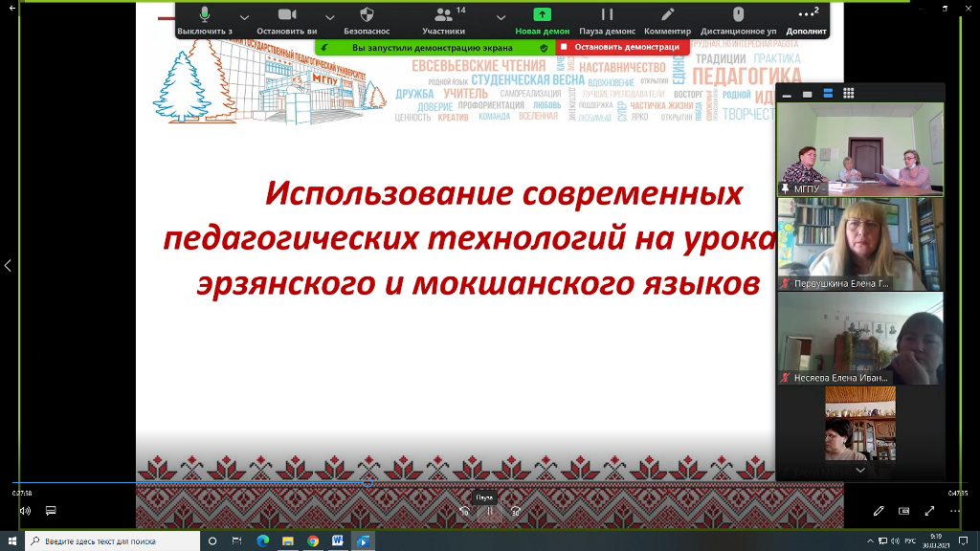Open the remote control mouse option

738,15
